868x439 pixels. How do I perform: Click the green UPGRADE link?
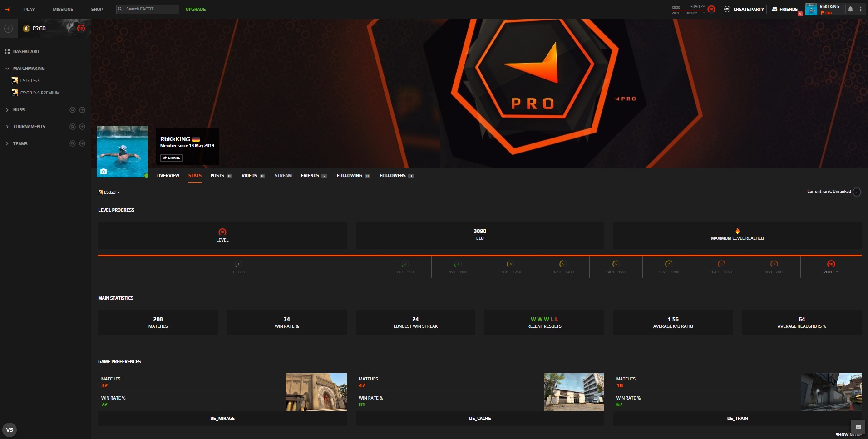pos(196,9)
